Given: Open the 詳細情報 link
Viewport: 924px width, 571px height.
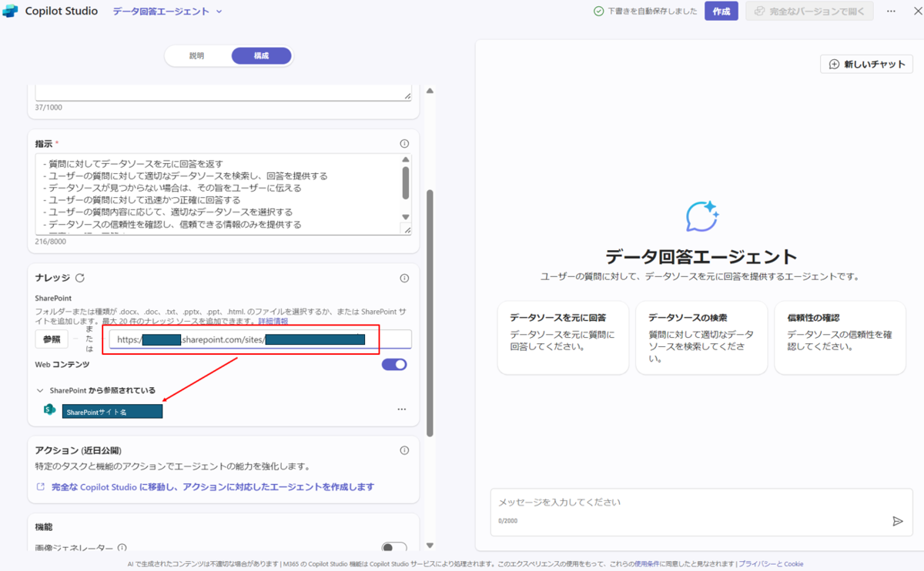Looking at the screenshot, I should click(273, 321).
